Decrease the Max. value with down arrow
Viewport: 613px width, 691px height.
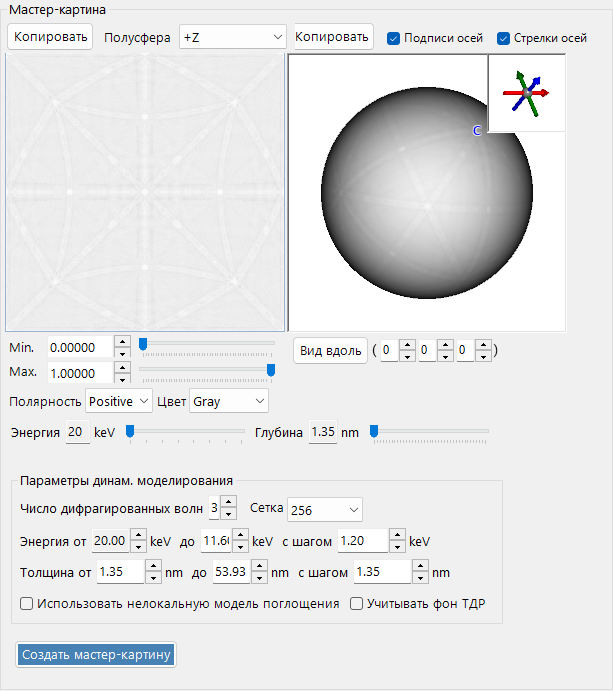point(122,379)
